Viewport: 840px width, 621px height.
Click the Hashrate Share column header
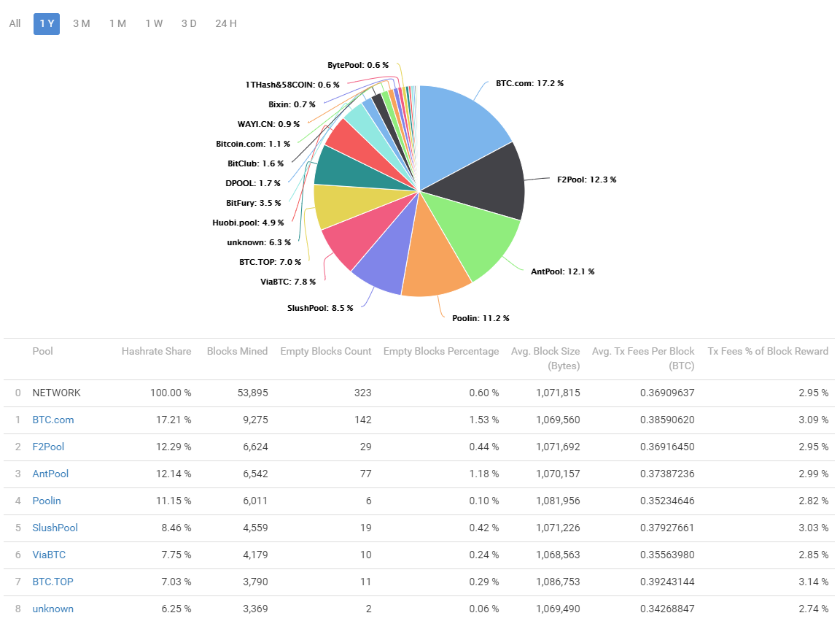click(x=157, y=351)
